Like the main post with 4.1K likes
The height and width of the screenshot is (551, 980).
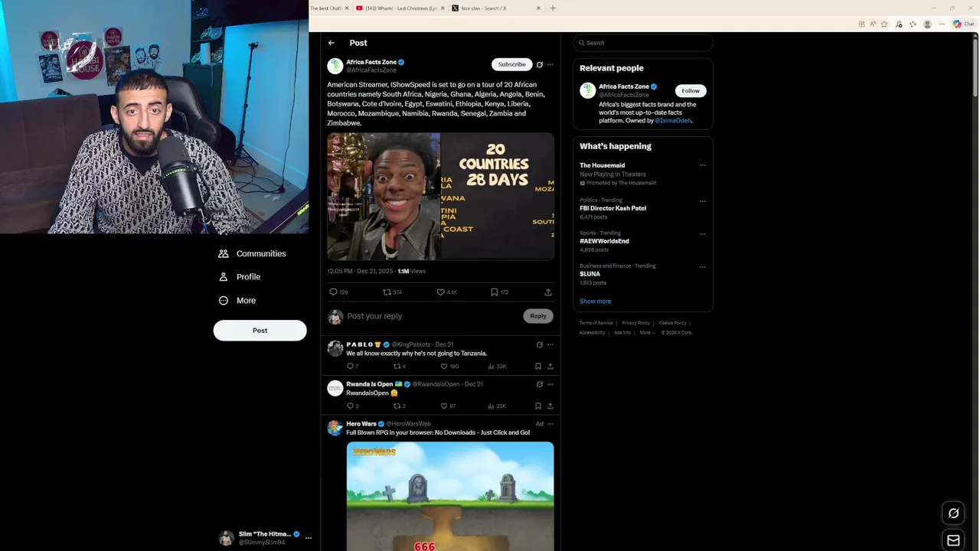440,292
